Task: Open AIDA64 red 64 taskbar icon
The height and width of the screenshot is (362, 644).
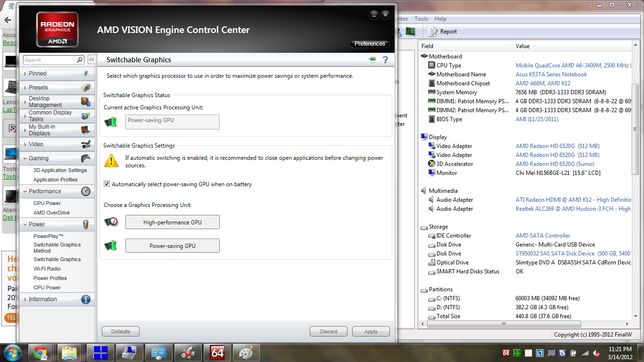Action: tap(217, 353)
